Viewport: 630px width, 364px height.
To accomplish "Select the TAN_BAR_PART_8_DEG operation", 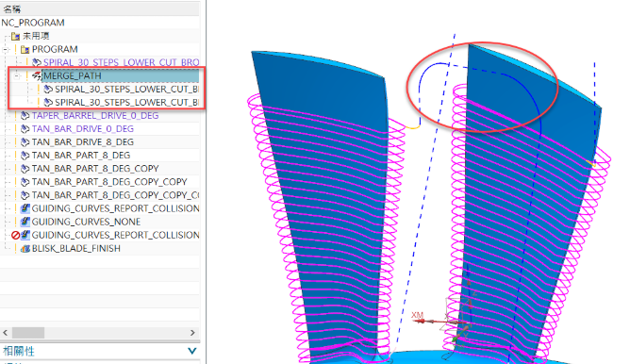I will tap(81, 156).
